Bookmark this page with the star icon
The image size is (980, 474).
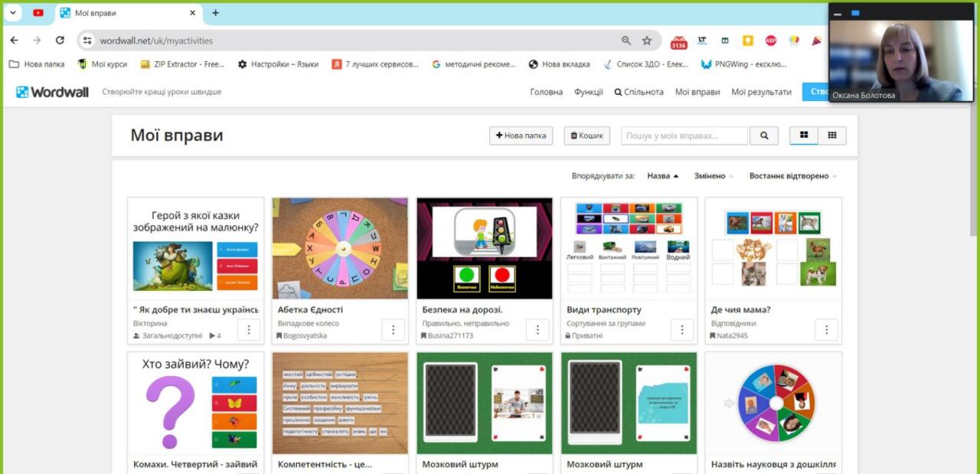pos(647,41)
